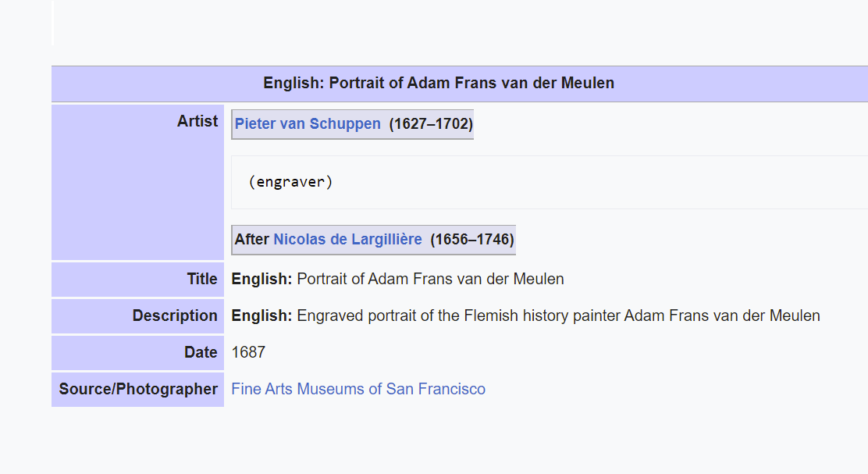
Task: Select the Artist row label
Action: tap(197, 121)
